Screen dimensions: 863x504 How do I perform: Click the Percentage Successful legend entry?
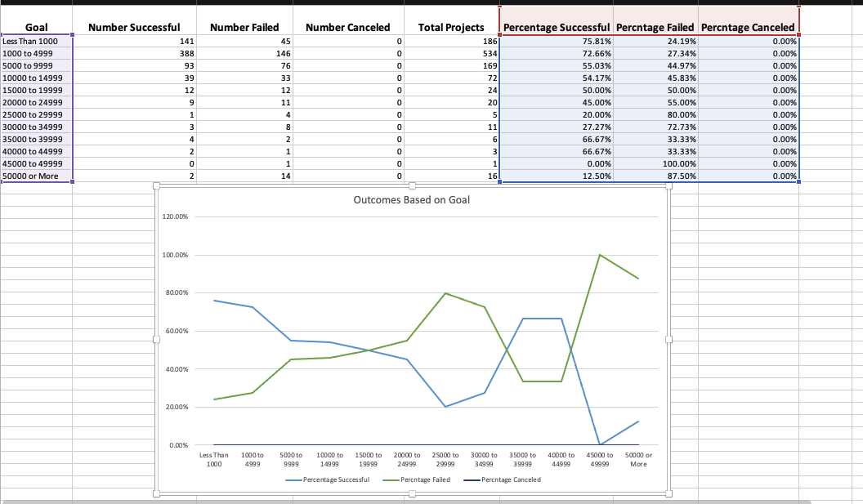(328, 479)
